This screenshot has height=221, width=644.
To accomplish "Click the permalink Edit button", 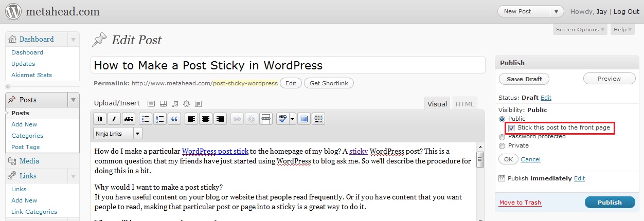I will pyautogui.click(x=291, y=83).
